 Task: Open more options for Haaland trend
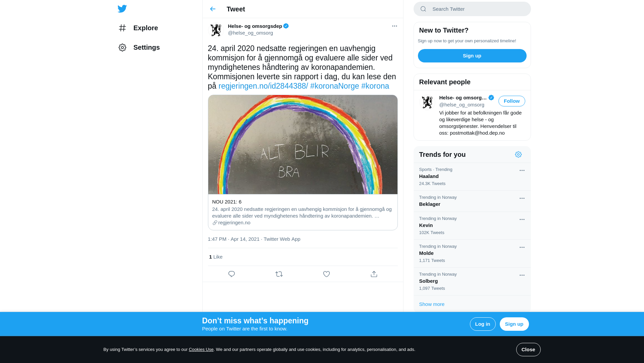click(522, 171)
